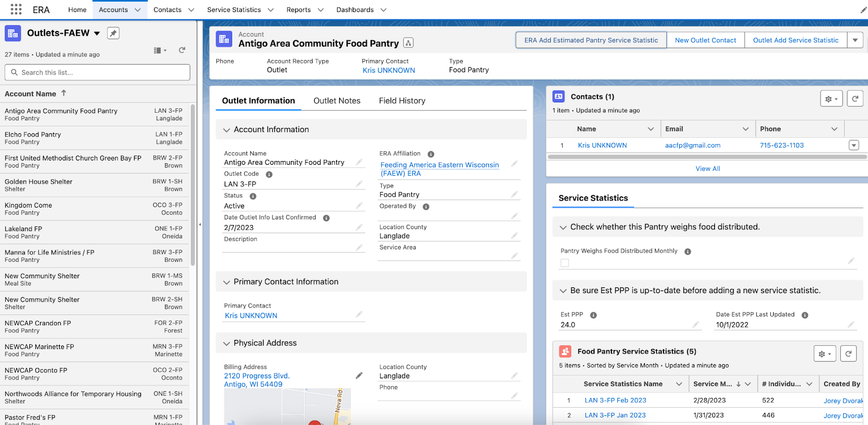
Task: Call 715-623-1103 phone link
Action: click(782, 145)
